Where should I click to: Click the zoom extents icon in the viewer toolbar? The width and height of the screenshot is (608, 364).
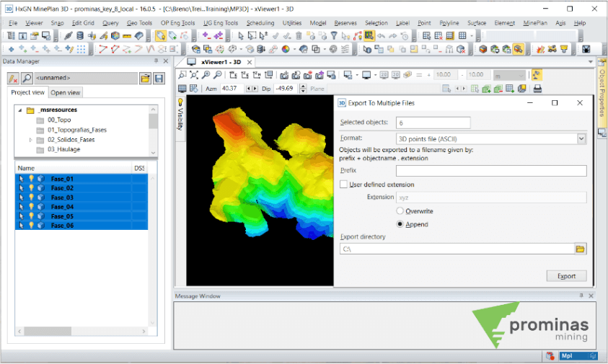coord(194,75)
